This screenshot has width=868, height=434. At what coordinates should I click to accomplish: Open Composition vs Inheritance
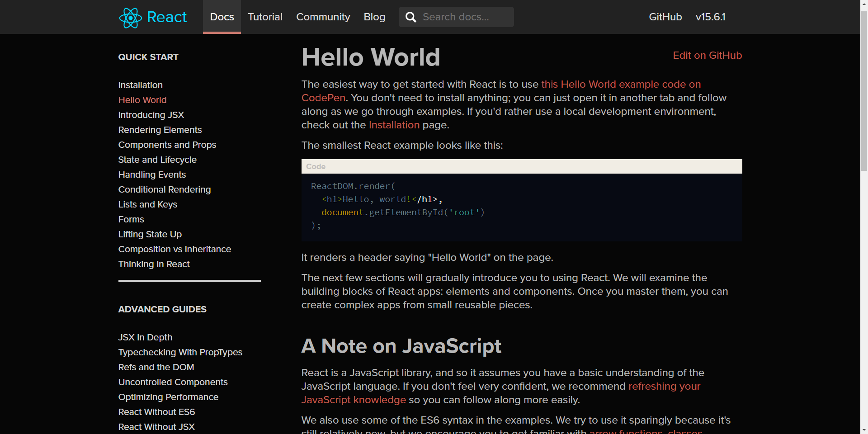click(175, 249)
